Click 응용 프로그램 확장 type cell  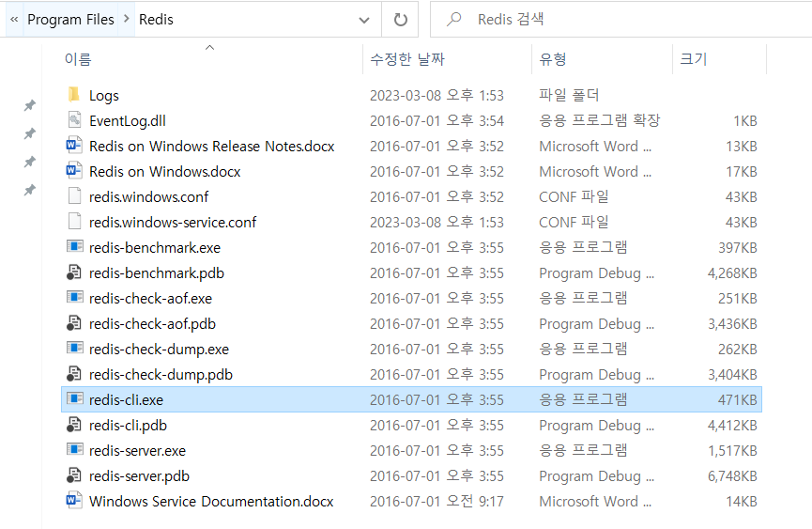(599, 120)
